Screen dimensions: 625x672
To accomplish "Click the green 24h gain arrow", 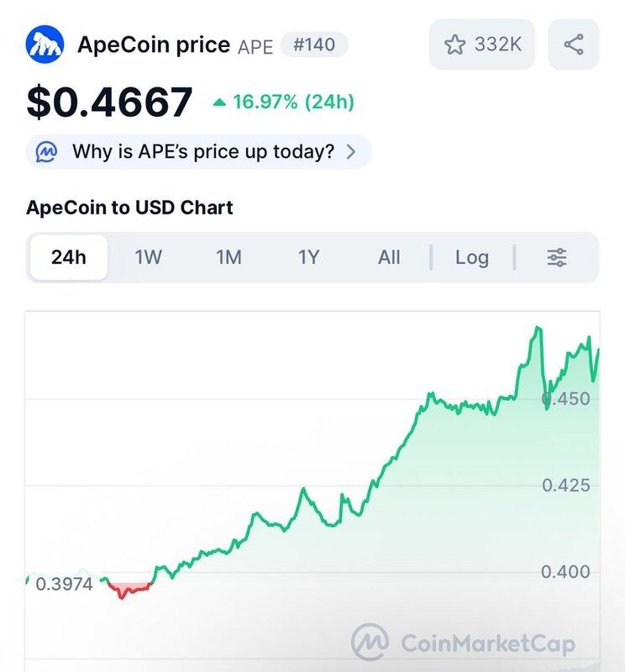I will click(x=219, y=102).
